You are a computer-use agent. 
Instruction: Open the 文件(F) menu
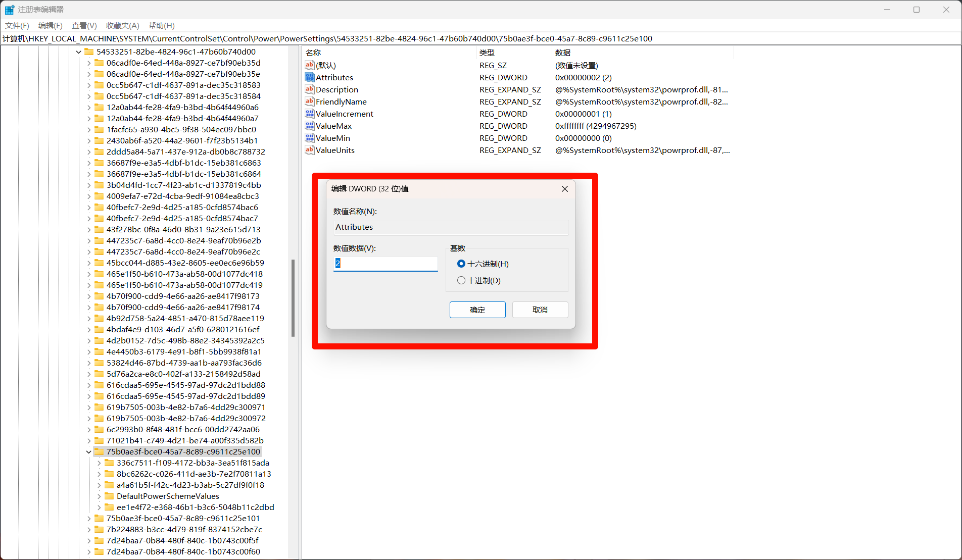click(17, 25)
